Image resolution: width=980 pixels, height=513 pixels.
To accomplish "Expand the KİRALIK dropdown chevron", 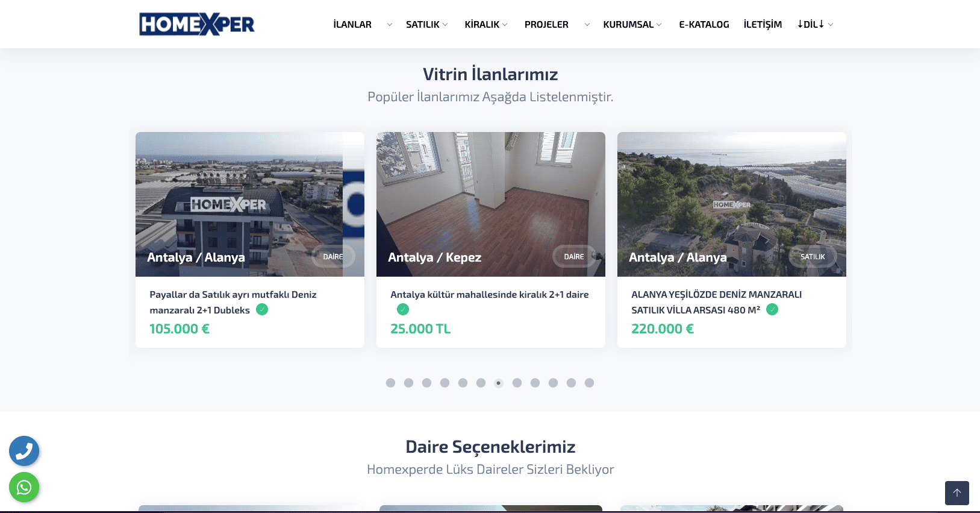I will 505,25.
